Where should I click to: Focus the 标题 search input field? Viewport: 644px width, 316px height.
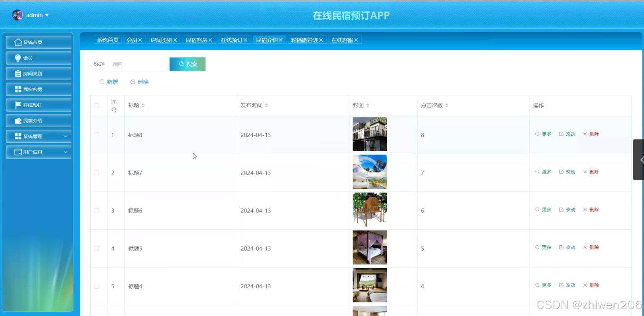(x=138, y=64)
